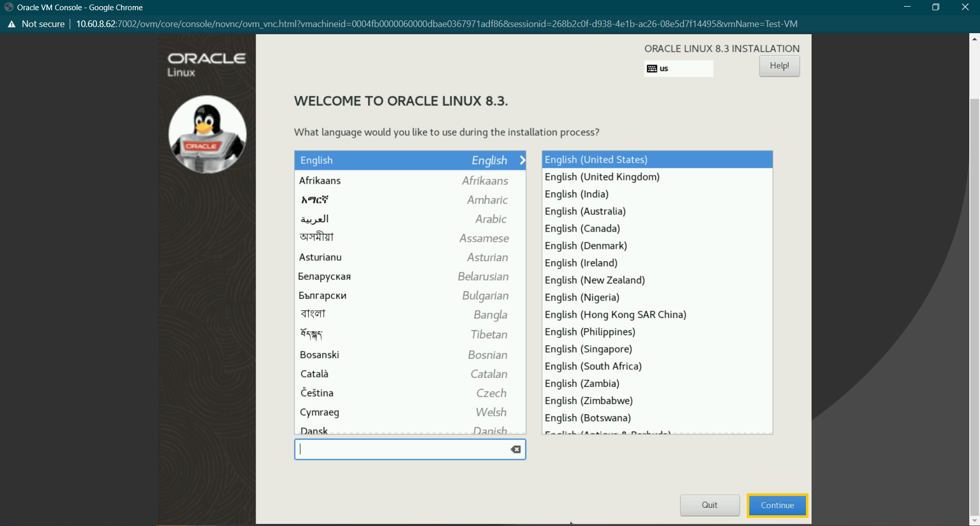The image size is (980, 526).
Task: Choose English (Canada) locale
Action: [657, 229]
